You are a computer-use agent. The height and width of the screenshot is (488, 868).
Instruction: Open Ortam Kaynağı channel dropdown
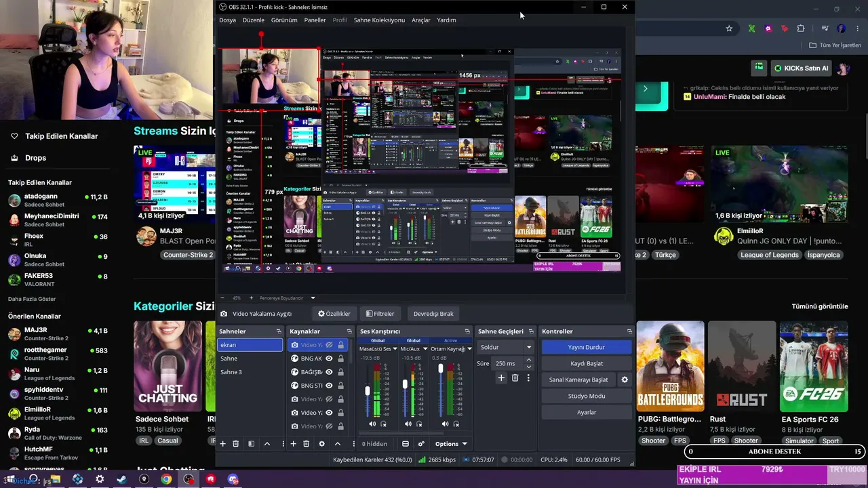tap(469, 349)
